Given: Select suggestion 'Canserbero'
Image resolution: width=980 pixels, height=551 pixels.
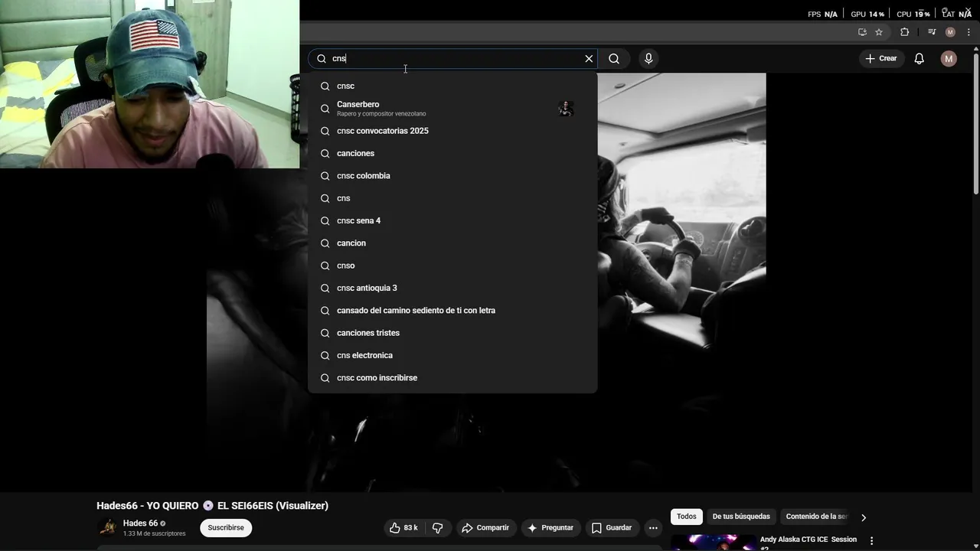Looking at the screenshot, I should (452, 109).
